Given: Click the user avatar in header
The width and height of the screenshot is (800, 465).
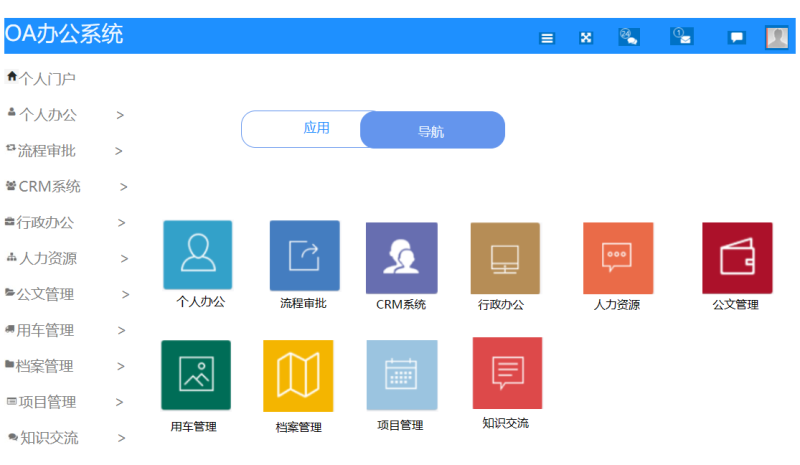Looking at the screenshot, I should [x=776, y=38].
